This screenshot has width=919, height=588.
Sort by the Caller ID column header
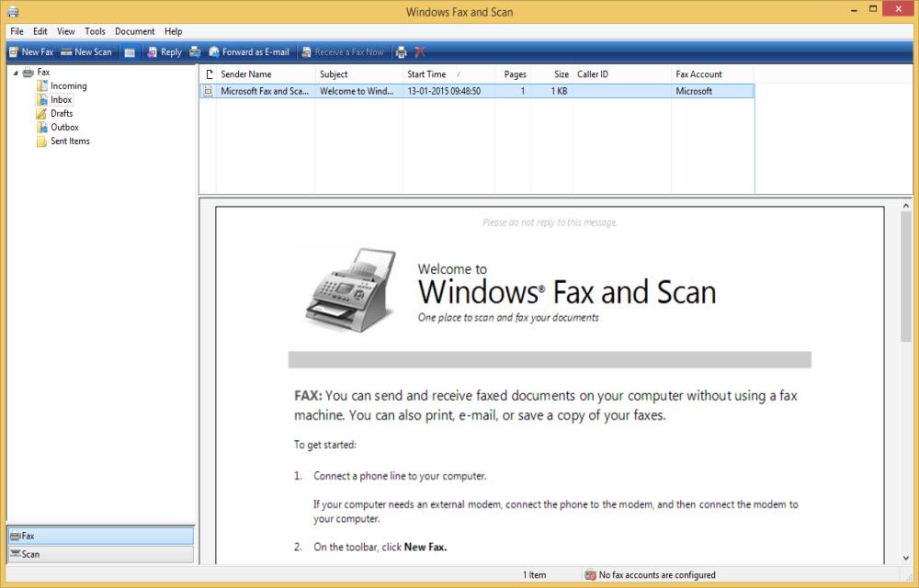coord(622,74)
